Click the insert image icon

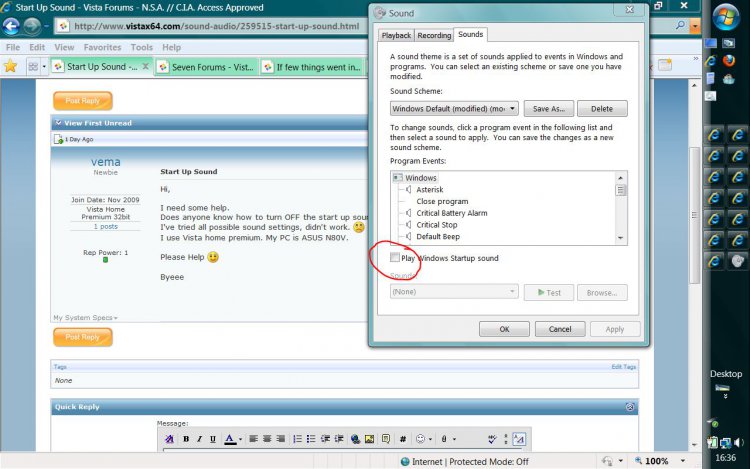tap(369, 439)
